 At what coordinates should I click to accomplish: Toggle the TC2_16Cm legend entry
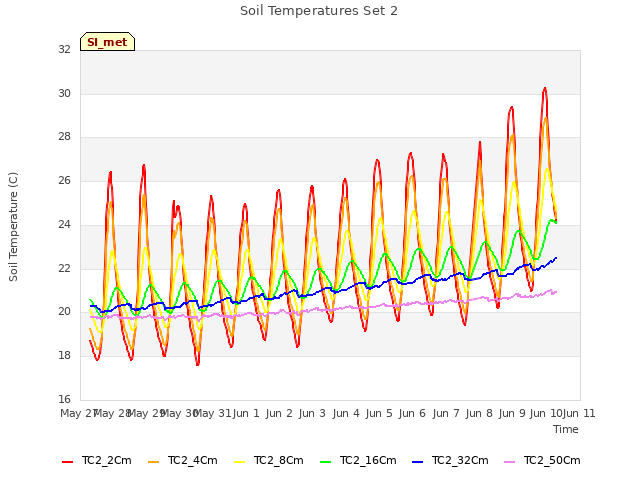point(358,460)
